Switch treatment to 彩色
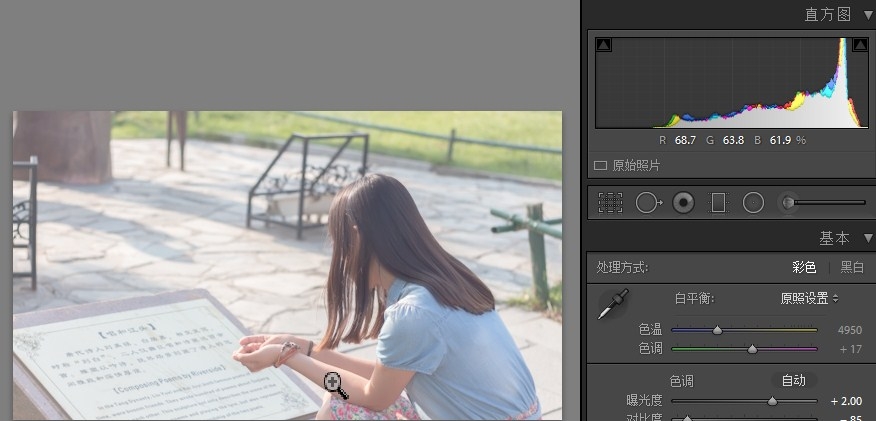The width and height of the screenshot is (876, 421). pos(804,267)
